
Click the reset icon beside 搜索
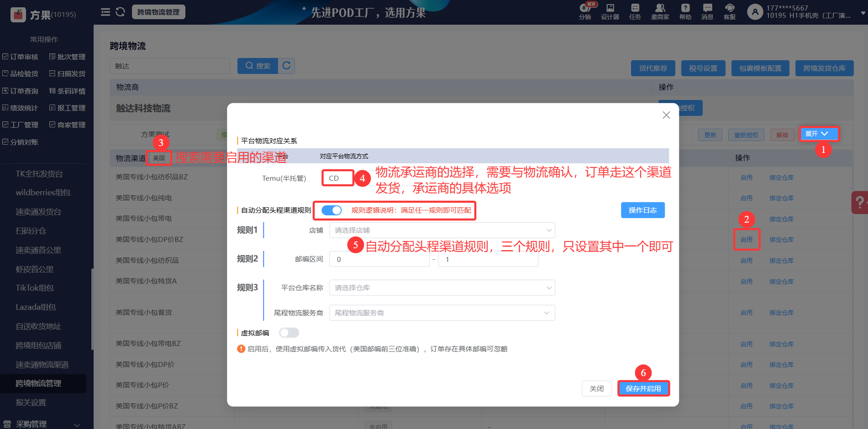tap(286, 66)
